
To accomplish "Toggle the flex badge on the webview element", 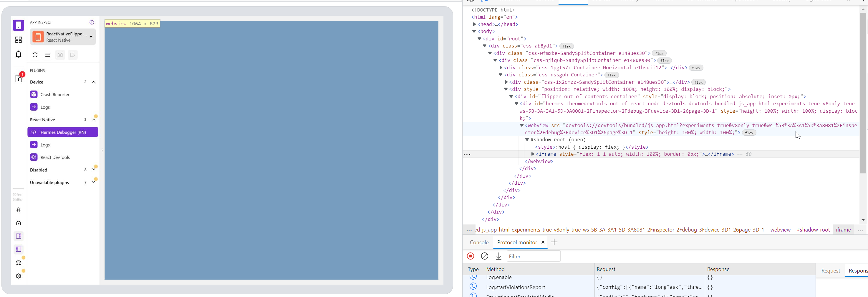I will pyautogui.click(x=749, y=133).
